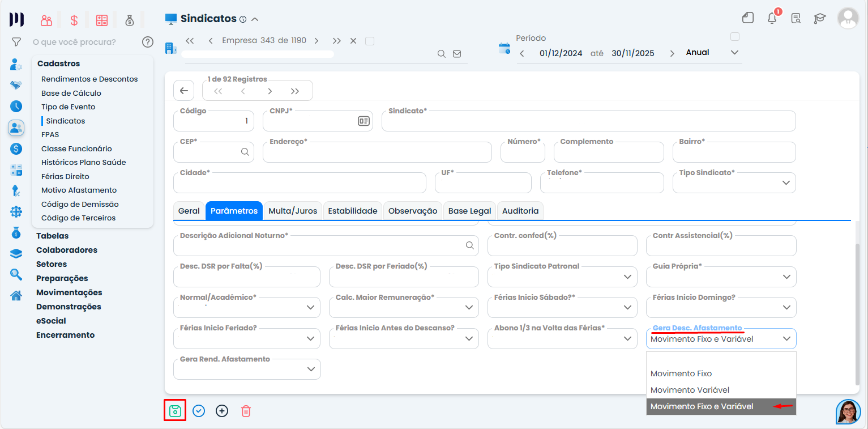This screenshot has height=429, width=868.
Task: Click the red trash delete icon
Action: tap(246, 411)
